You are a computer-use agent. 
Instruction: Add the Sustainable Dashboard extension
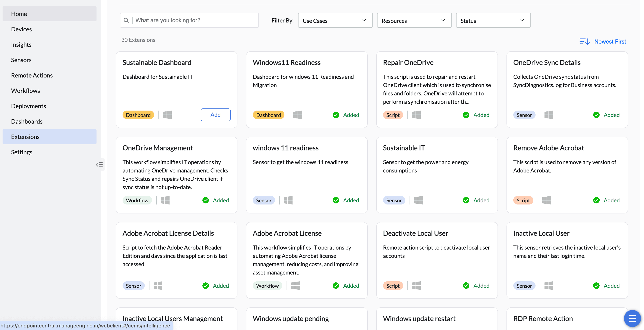click(x=215, y=115)
